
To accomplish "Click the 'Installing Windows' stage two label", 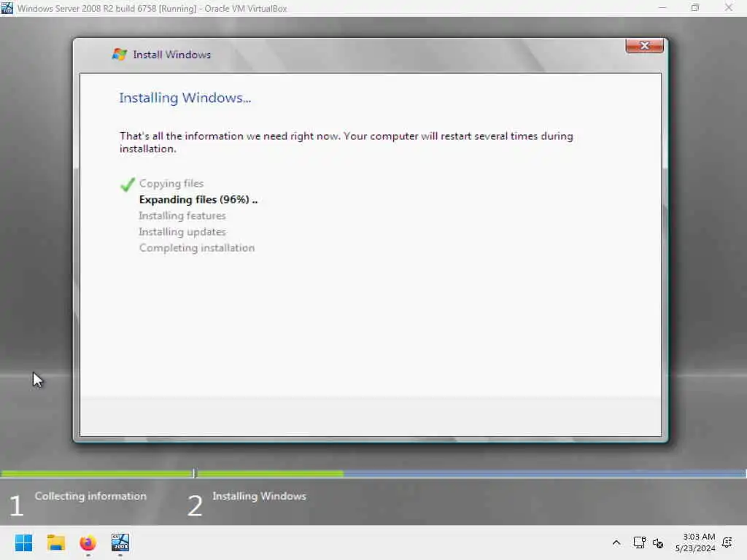I will coord(259,496).
